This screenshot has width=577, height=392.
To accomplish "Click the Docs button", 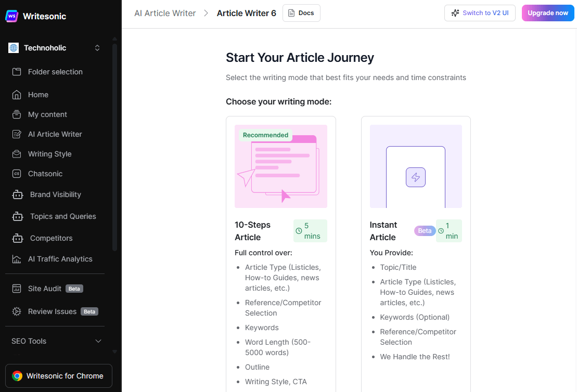I will click(301, 13).
